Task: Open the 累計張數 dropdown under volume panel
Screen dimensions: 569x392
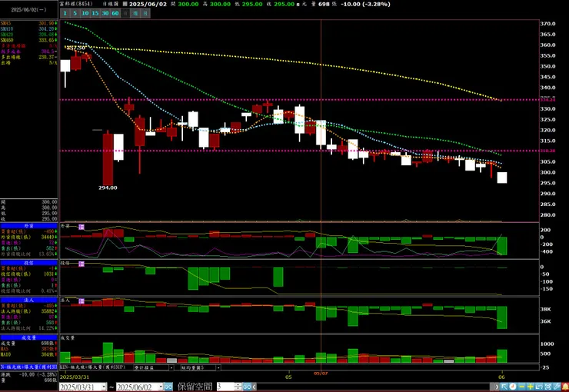Action: tap(171, 367)
